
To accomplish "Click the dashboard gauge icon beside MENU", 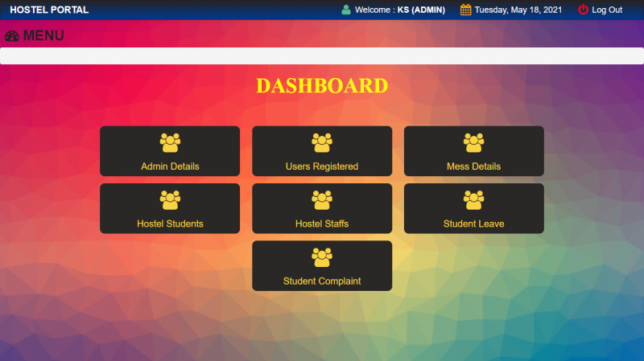I will [12, 36].
